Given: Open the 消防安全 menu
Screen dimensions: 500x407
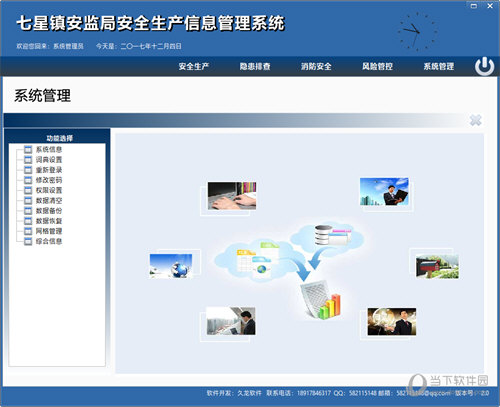Looking at the screenshot, I should tap(316, 66).
